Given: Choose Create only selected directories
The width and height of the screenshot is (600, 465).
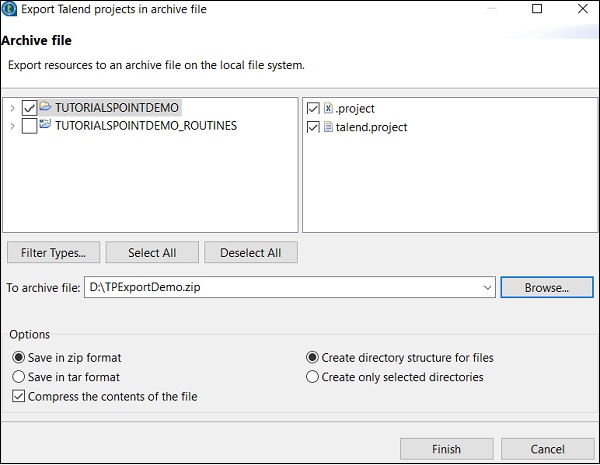Looking at the screenshot, I should coord(313,377).
